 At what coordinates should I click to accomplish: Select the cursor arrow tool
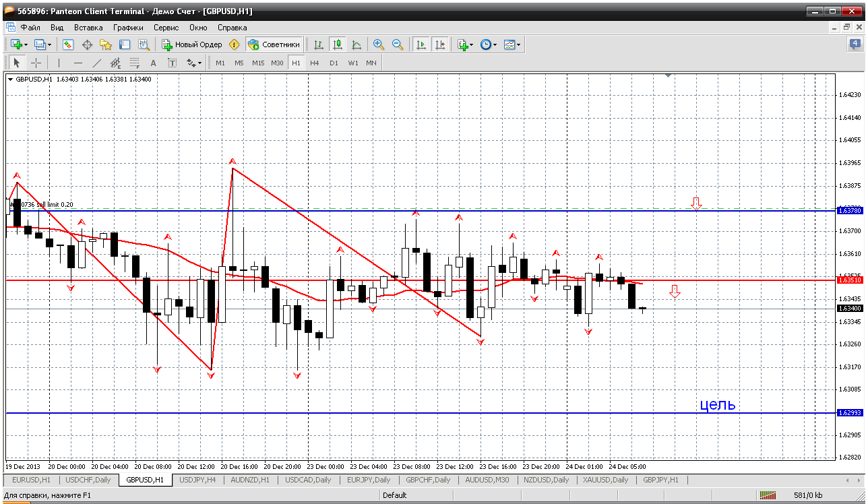(17, 63)
